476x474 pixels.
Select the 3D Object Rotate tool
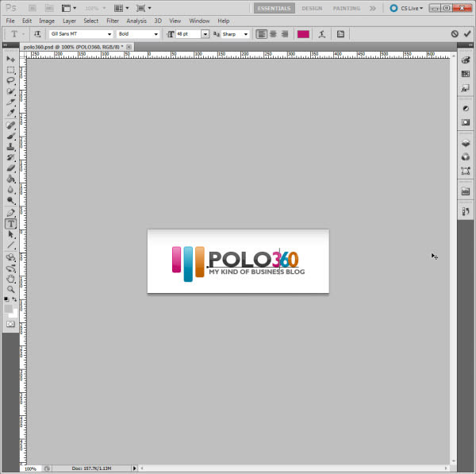coord(10,257)
